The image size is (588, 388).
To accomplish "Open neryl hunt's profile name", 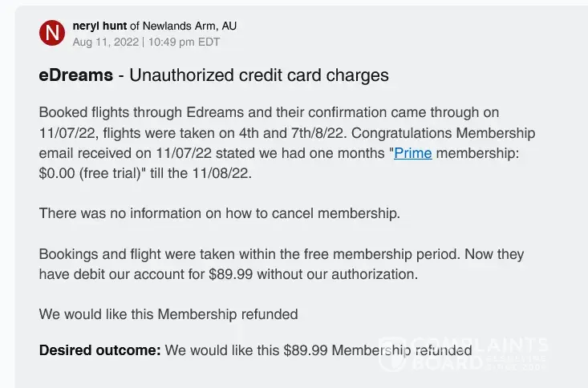I will tap(99, 26).
